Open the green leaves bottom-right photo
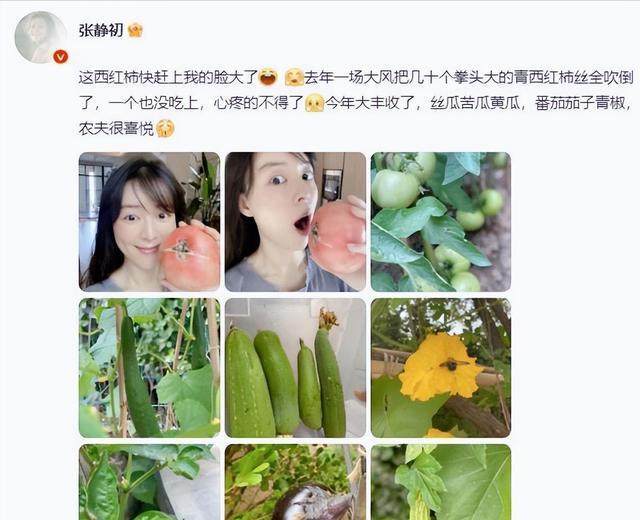Viewport: 640px width, 520px height. pos(441,482)
